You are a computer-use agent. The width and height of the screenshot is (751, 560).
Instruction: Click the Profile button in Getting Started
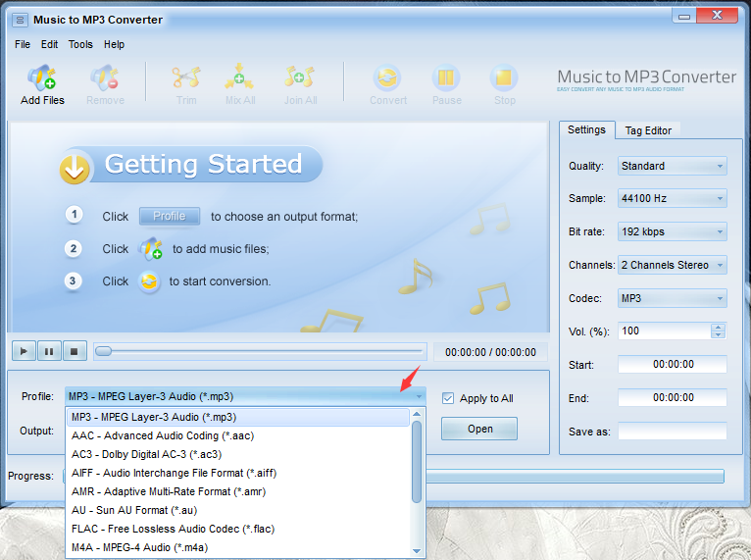[x=170, y=217]
